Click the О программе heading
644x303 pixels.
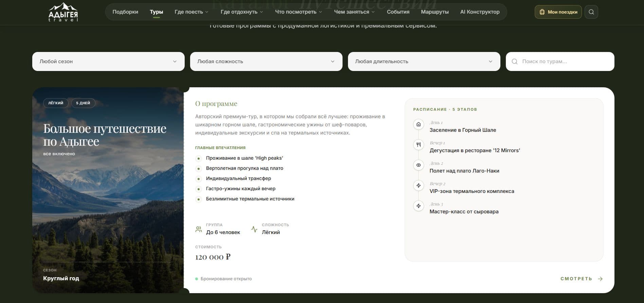click(x=216, y=104)
